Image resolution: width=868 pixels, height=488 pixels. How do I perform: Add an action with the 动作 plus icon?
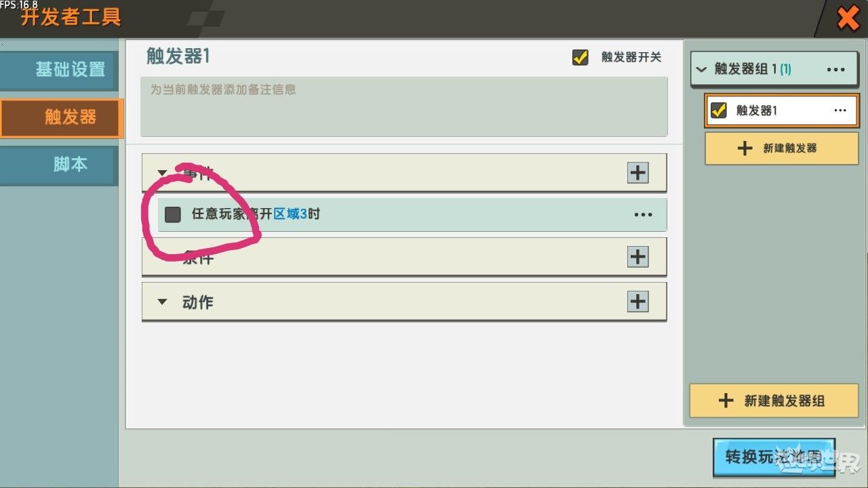637,302
